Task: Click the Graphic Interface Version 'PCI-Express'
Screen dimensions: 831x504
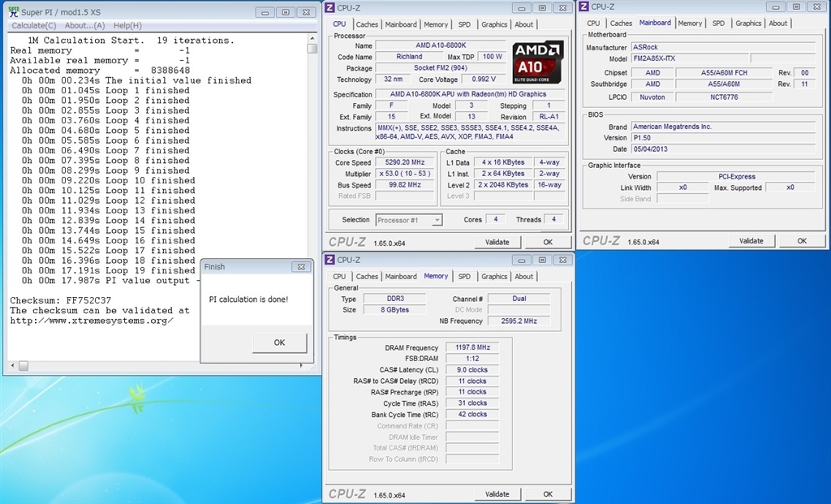Action: (737, 176)
